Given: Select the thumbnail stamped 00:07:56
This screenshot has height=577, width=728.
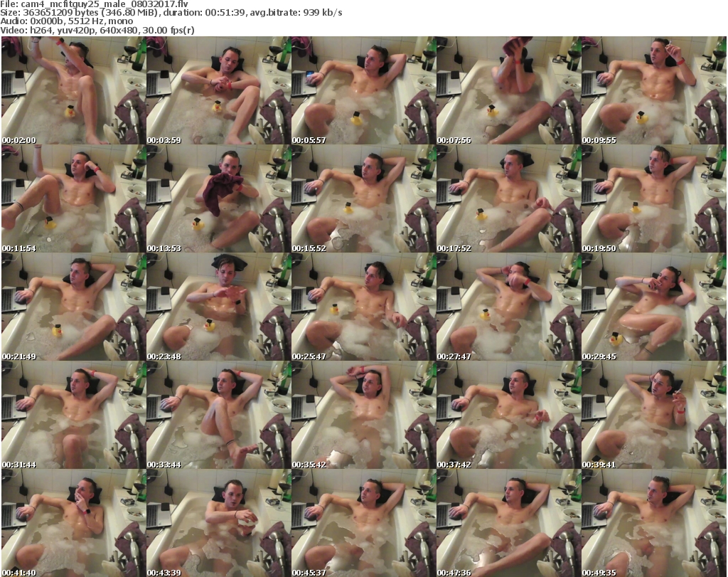Looking at the screenshot, I should click(508, 90).
